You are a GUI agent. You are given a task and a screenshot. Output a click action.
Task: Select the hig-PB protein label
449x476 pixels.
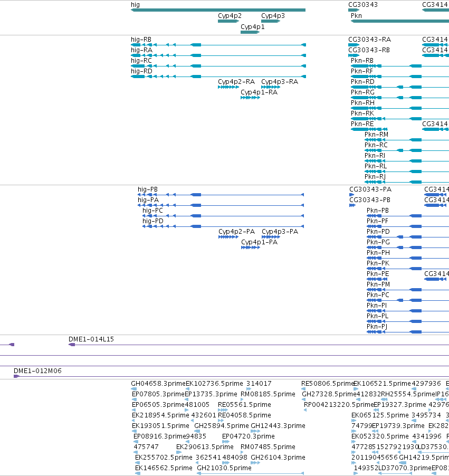pyautogui.click(x=148, y=189)
